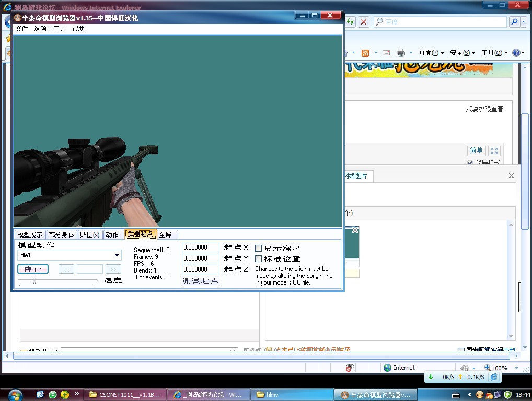This screenshot has width=532, height=401.
Task: Focus the 起点 X value field
Action: pos(201,247)
